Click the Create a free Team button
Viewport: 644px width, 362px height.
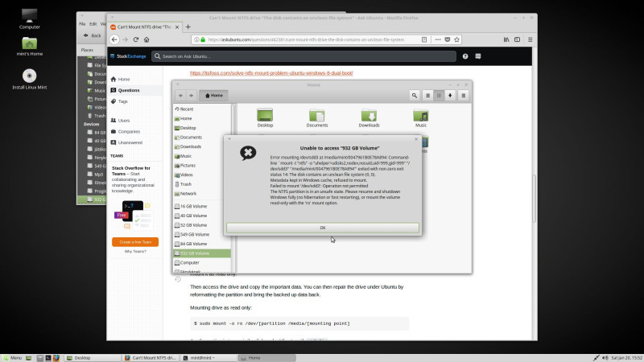point(135,242)
